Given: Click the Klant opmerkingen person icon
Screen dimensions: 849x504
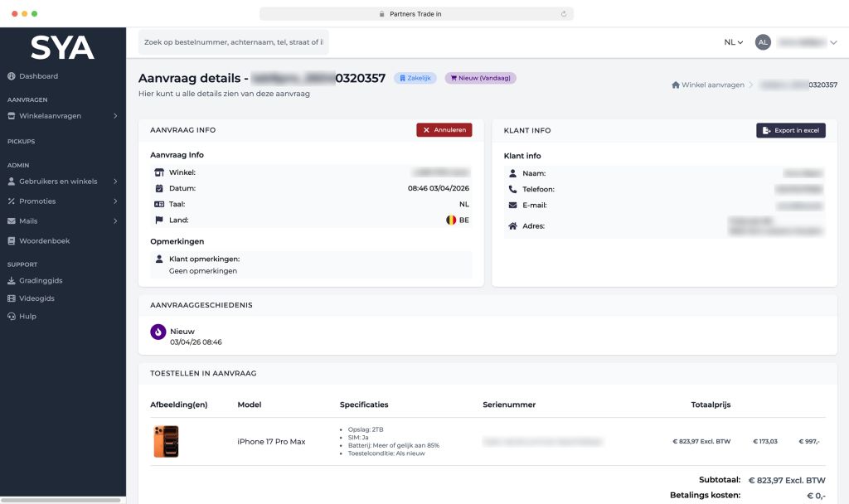Looking at the screenshot, I should [x=159, y=259].
